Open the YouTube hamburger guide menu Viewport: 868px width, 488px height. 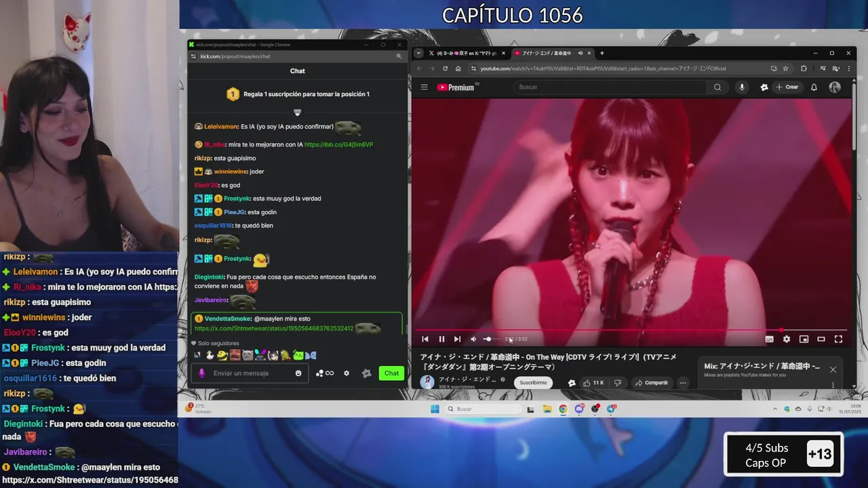425,87
